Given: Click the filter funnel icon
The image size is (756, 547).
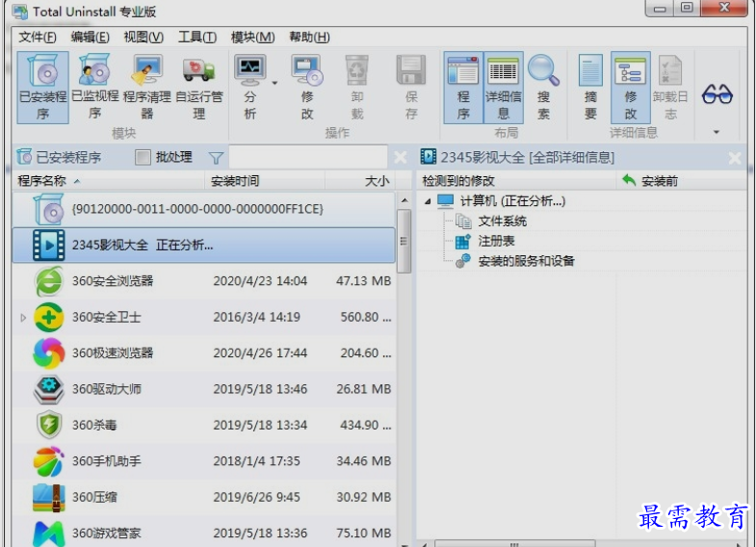Looking at the screenshot, I should (216, 158).
